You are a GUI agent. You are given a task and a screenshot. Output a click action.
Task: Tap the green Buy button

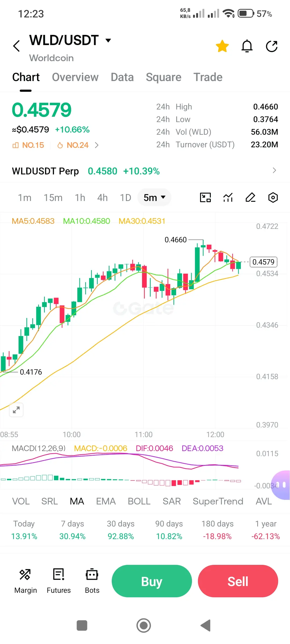pyautogui.click(x=152, y=581)
